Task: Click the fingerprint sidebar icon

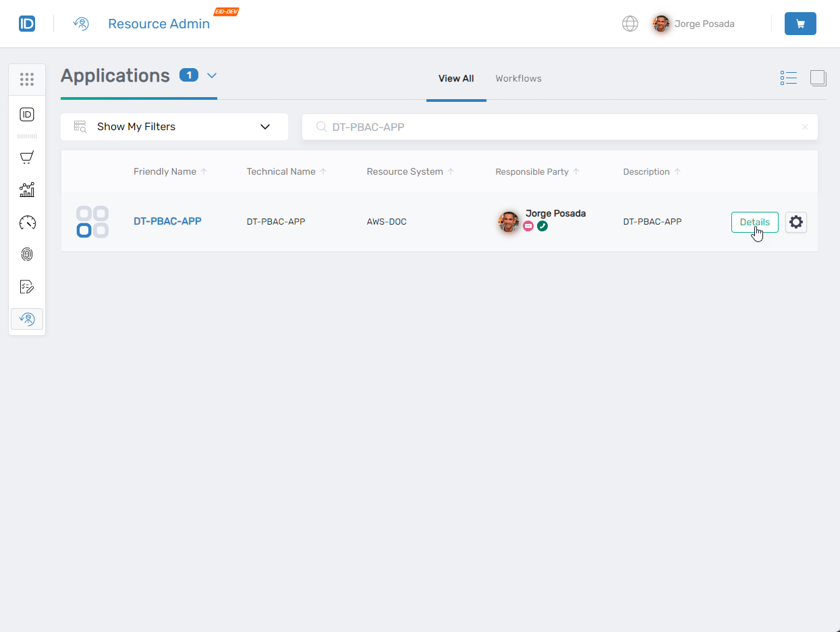Action: point(27,254)
